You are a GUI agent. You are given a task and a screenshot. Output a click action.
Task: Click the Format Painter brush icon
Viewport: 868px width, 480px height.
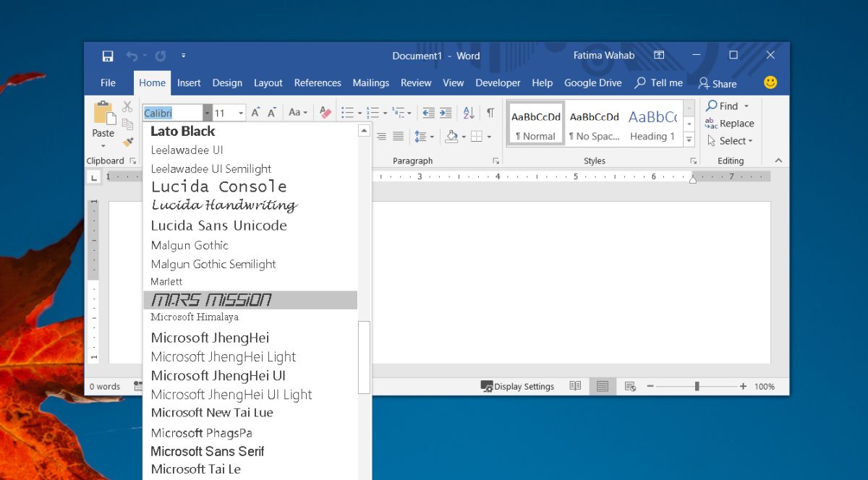128,142
